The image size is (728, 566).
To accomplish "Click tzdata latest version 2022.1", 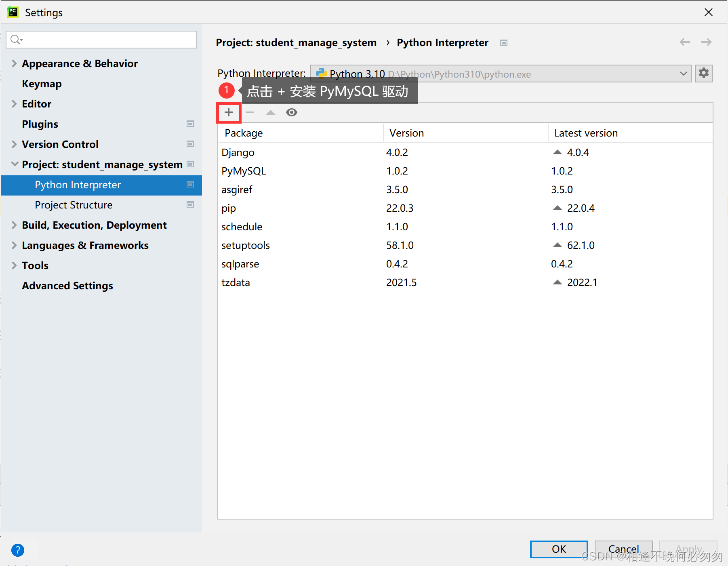I will pos(582,282).
